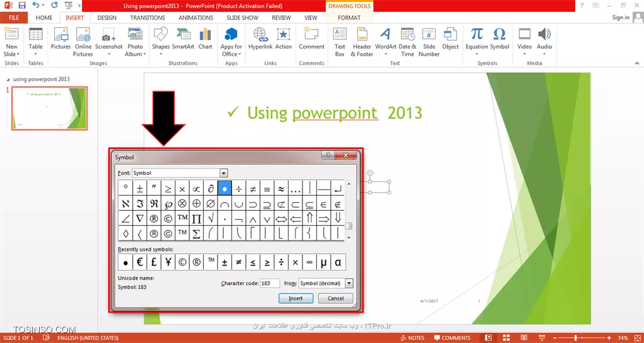Viewport: 644px width, 343px height.
Task: Open spell check icon in status bar
Action: [x=46, y=338]
